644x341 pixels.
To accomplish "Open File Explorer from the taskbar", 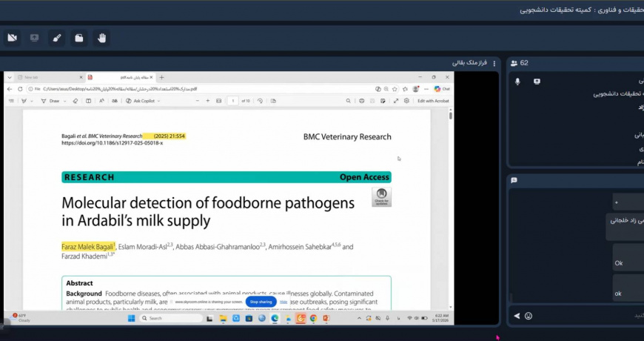I will [x=223, y=318].
